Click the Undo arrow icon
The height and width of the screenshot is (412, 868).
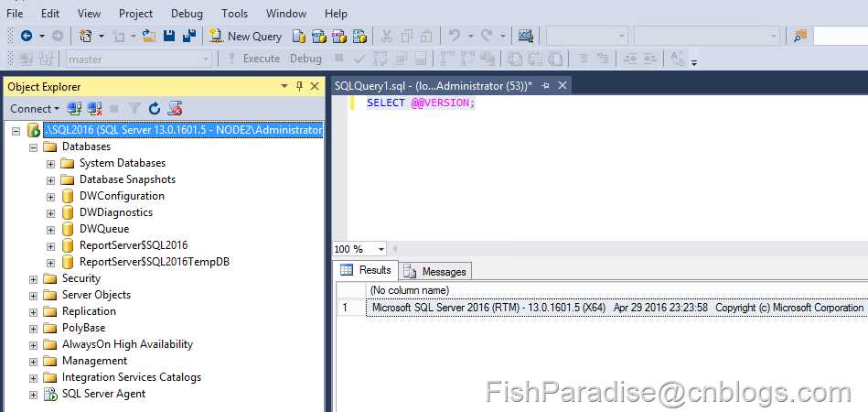tap(455, 37)
